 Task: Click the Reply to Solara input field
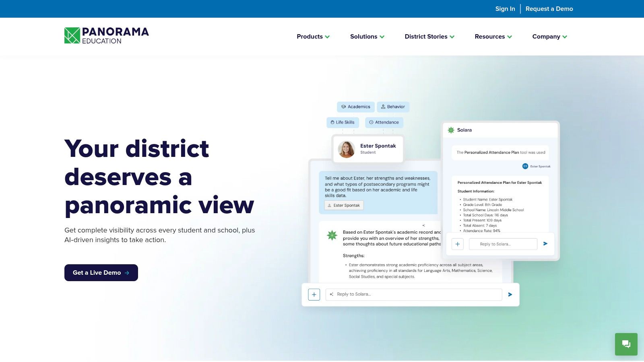(x=413, y=294)
